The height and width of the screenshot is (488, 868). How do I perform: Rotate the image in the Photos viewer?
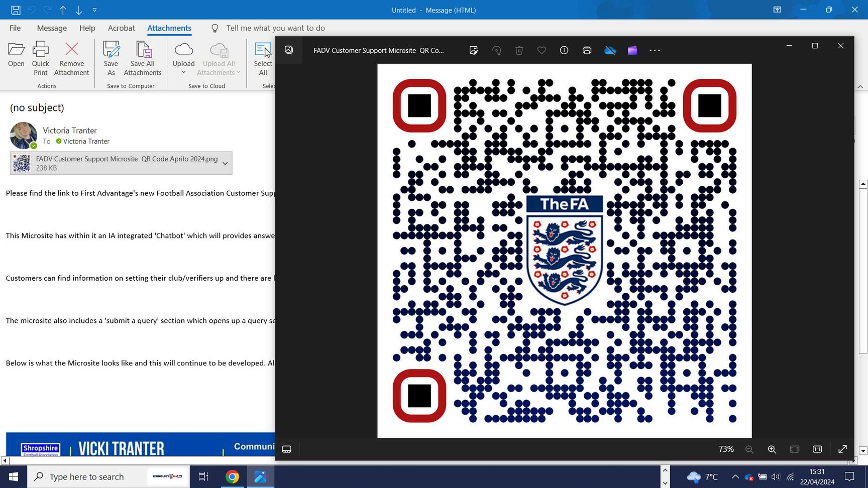496,50
